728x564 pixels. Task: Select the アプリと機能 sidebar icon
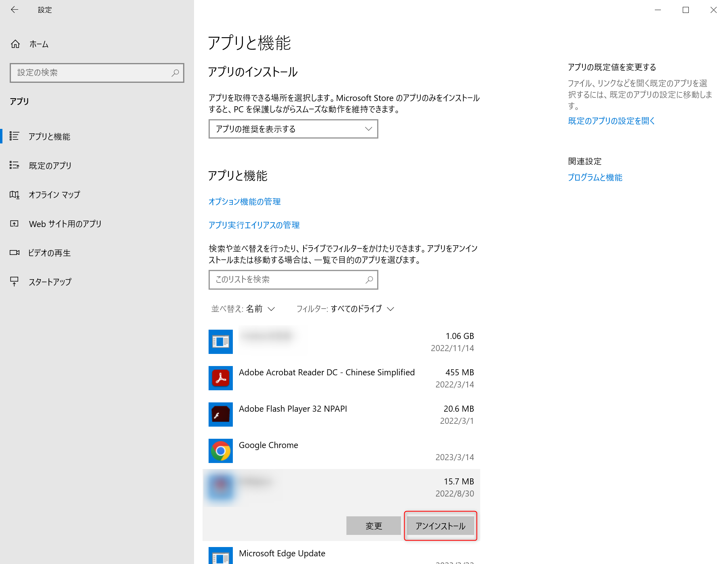tap(15, 136)
